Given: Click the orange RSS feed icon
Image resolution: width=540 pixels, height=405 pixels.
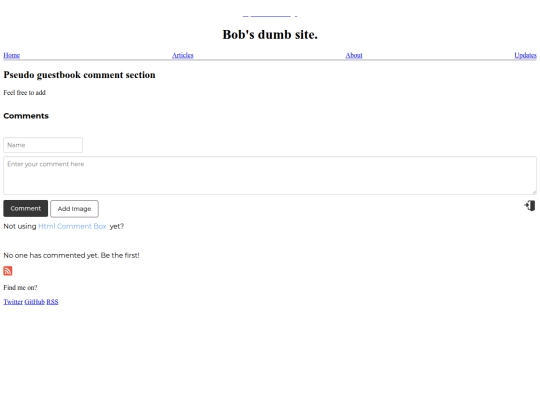Looking at the screenshot, I should pyautogui.click(x=8, y=271).
